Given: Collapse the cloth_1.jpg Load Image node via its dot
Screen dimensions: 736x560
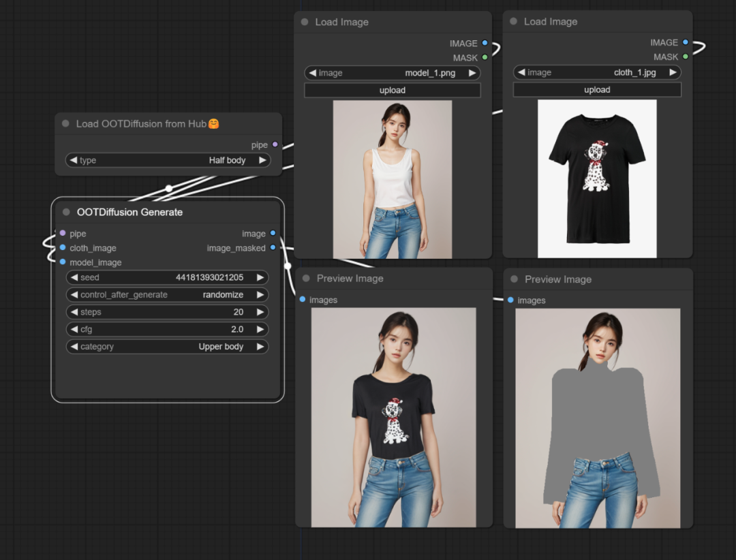Looking at the screenshot, I should tap(514, 22).
